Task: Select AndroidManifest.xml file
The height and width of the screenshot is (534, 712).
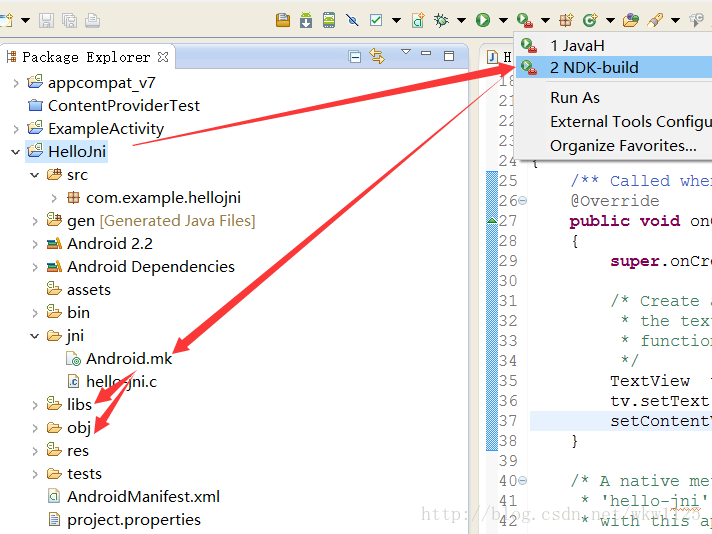Action: (x=134, y=497)
